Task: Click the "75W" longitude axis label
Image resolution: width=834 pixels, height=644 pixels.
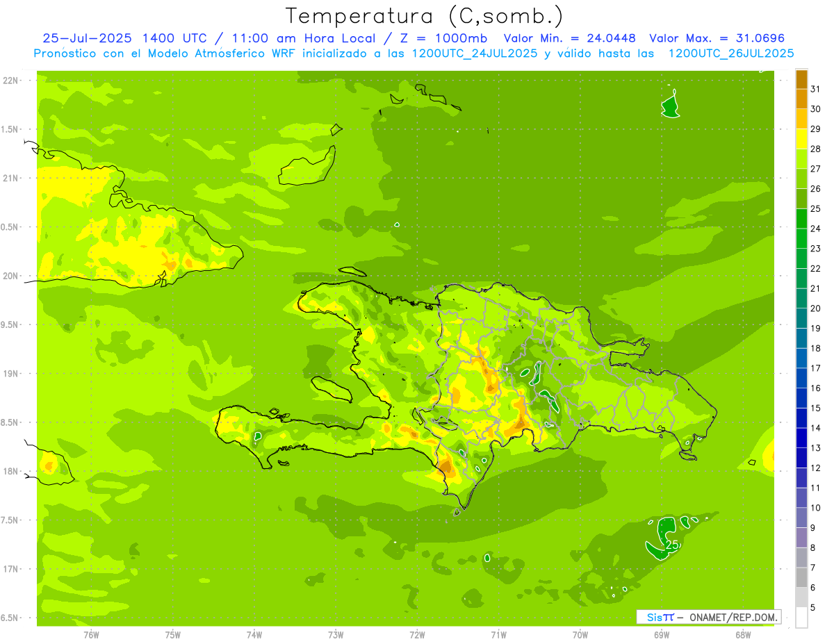Action: click(173, 635)
